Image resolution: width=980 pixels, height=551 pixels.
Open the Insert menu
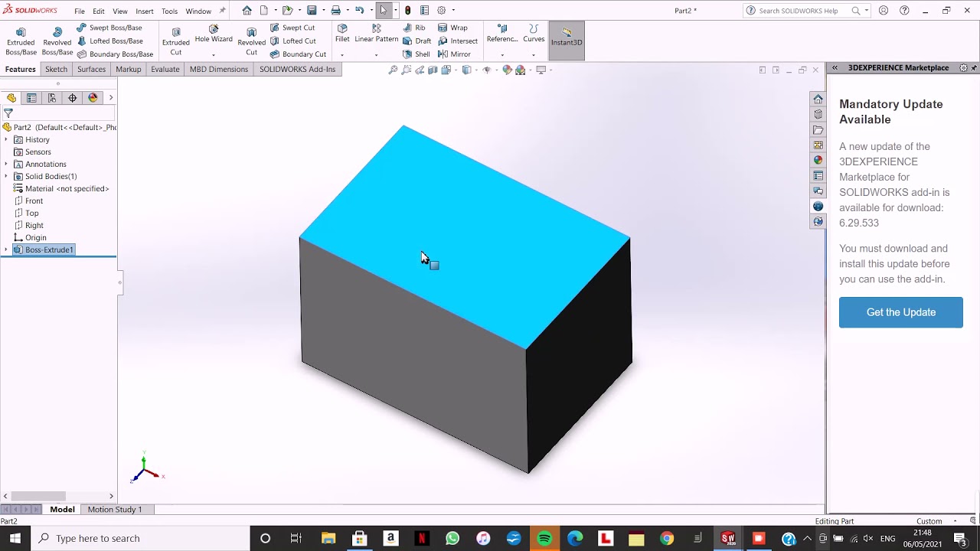pos(145,11)
